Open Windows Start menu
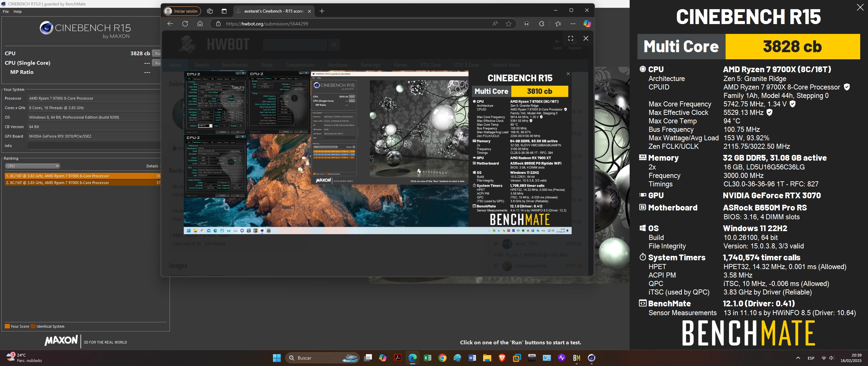The height and width of the screenshot is (366, 868). (x=277, y=358)
